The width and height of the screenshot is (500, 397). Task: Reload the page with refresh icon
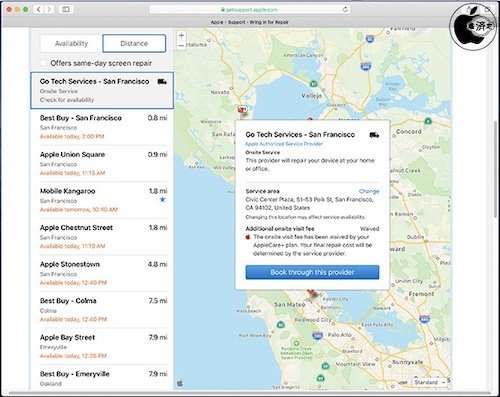(345, 10)
